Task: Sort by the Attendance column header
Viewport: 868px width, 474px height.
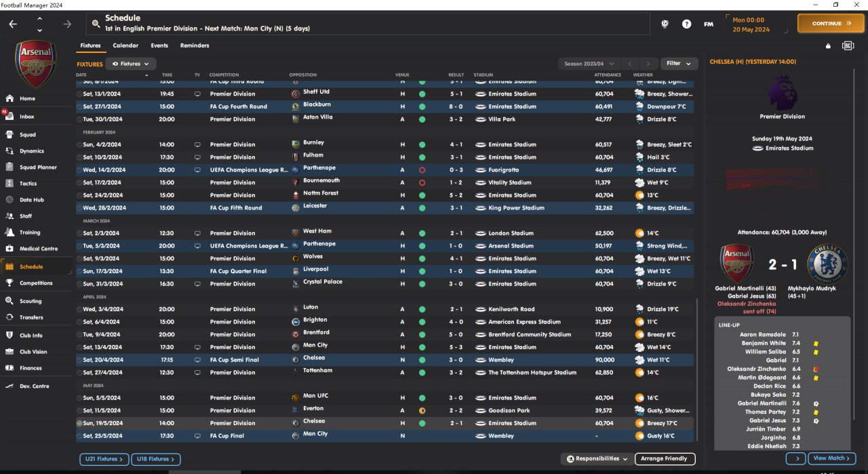Action: pos(608,75)
